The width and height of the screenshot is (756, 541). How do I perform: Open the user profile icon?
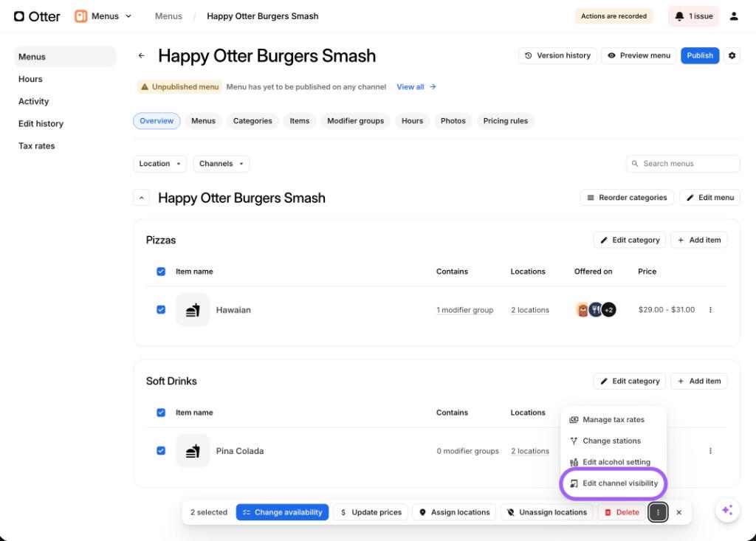(x=734, y=16)
